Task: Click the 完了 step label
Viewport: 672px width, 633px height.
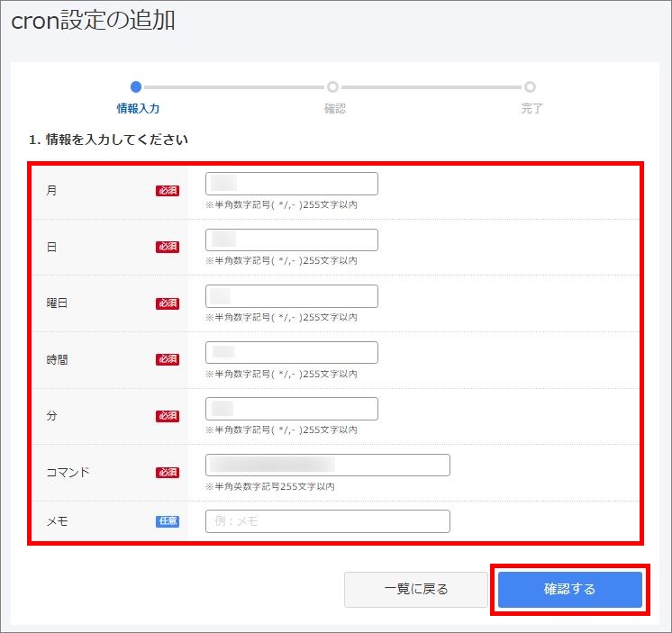Action: click(x=531, y=108)
